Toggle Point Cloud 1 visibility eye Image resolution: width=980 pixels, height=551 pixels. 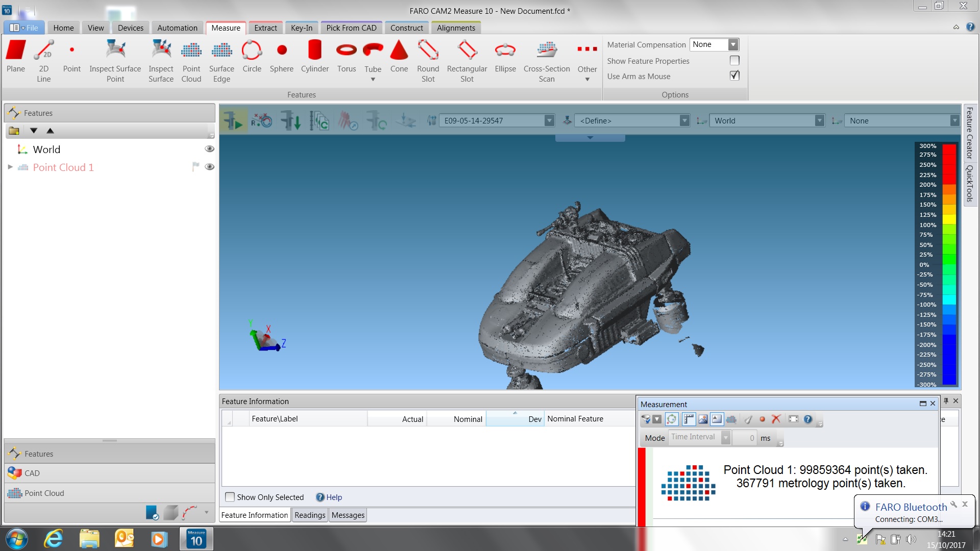(209, 167)
